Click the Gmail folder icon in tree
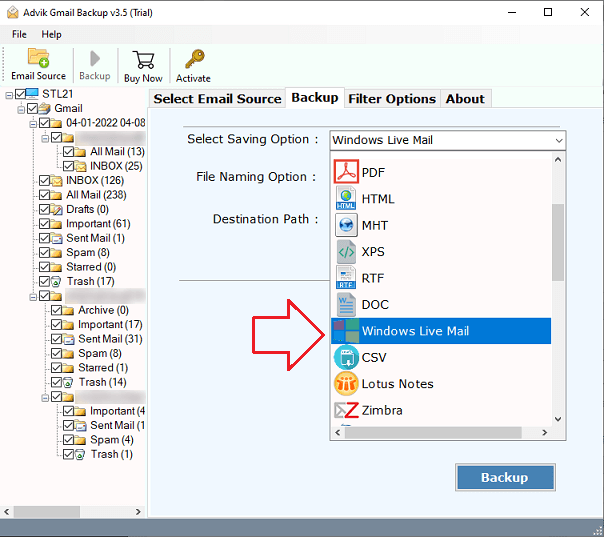The height and width of the screenshot is (537, 604). click(x=44, y=108)
